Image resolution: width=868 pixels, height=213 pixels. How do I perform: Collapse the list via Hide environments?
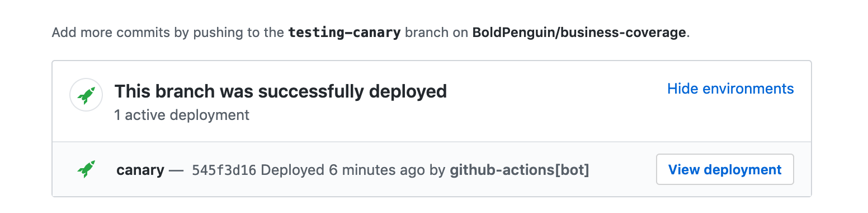point(730,89)
